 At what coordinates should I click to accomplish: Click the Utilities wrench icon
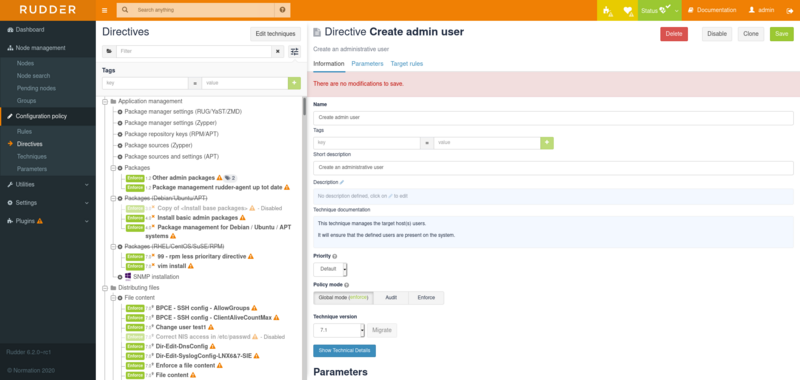coord(10,184)
